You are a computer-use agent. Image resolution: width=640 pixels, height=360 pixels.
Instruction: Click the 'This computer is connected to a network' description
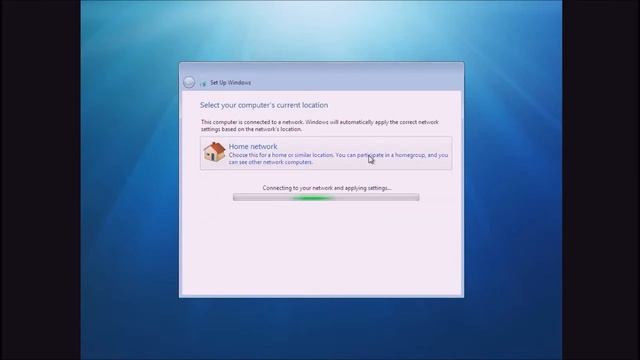click(320, 125)
